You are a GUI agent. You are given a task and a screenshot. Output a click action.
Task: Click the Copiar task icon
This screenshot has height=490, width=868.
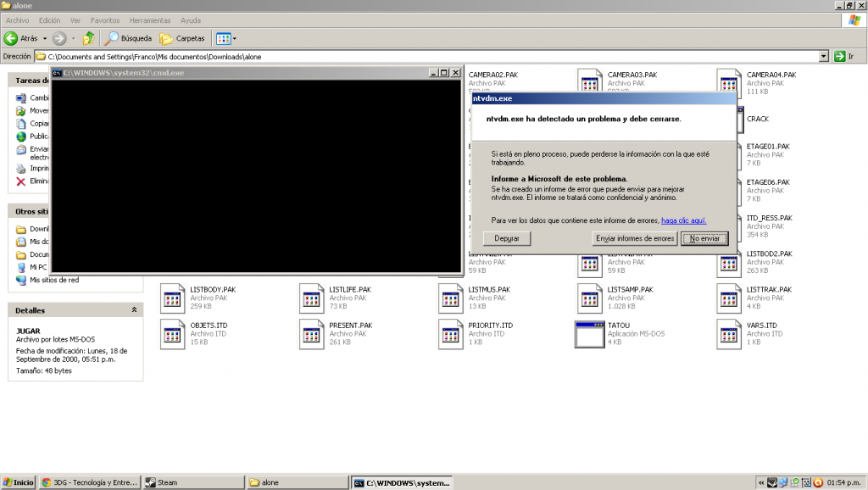click(x=21, y=124)
